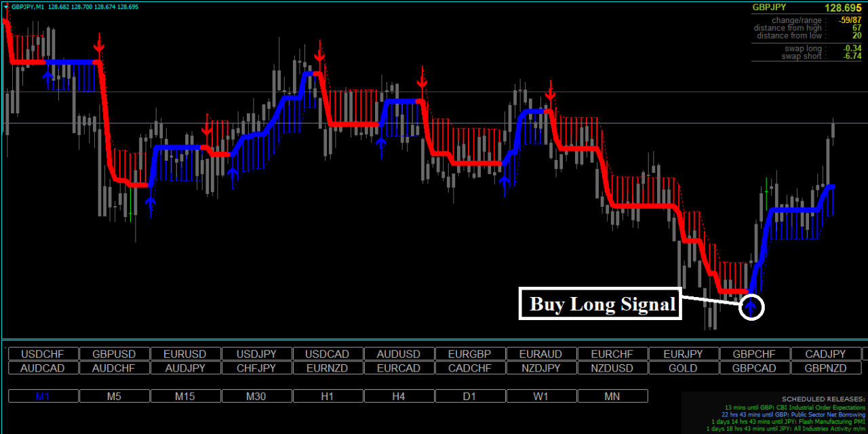
Task: Click the SCHEDULED RELEASES heading
Action: pyautogui.click(x=823, y=399)
